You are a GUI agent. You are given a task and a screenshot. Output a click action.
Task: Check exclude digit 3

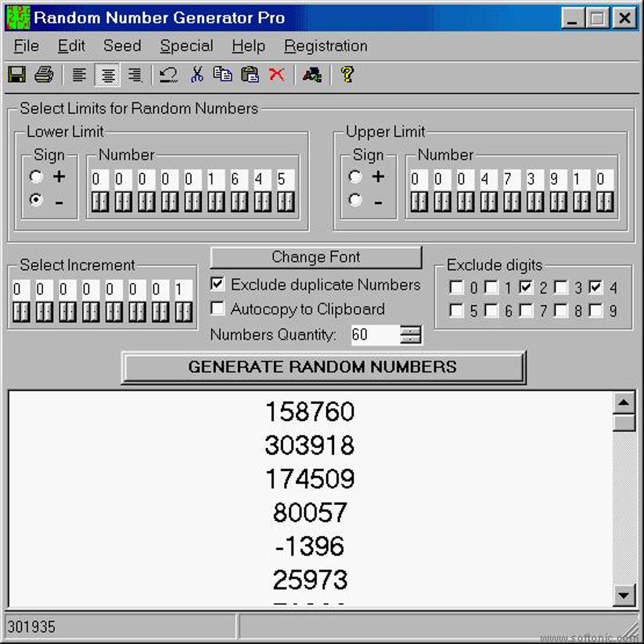(x=561, y=287)
